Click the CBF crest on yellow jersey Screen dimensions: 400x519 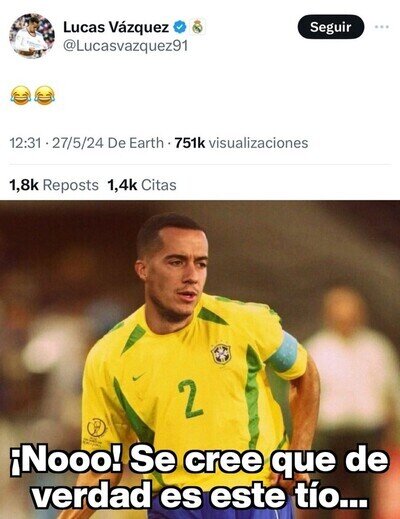click(x=221, y=354)
